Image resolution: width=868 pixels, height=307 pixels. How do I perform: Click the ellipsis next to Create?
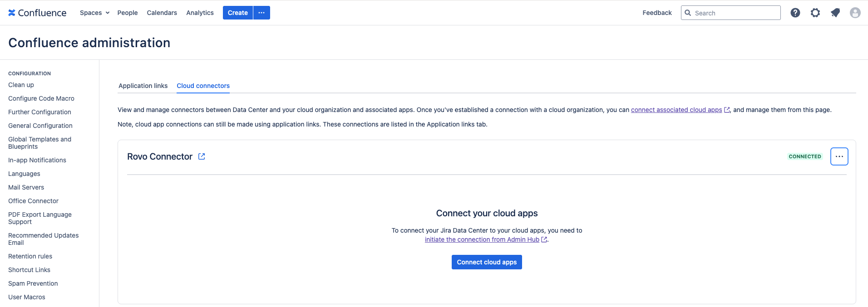(x=261, y=13)
